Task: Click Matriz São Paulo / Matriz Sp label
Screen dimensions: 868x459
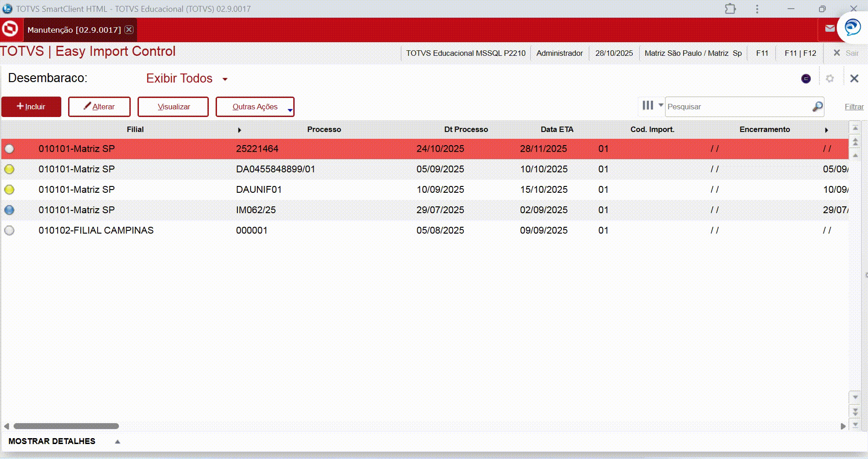Action: pyautogui.click(x=693, y=53)
